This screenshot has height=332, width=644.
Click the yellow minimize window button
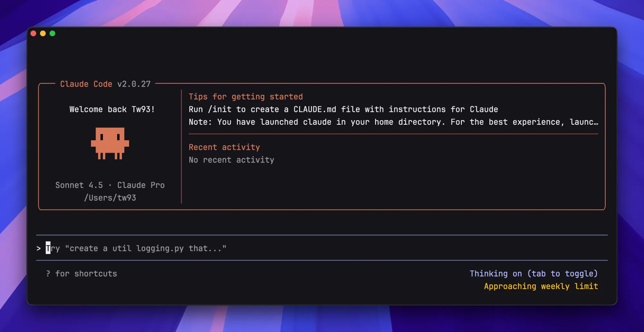point(43,34)
